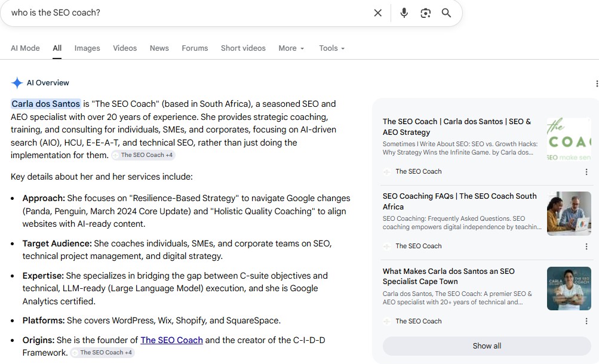Click inside the search query field
The height and width of the screenshot is (364, 599).
[x=187, y=13]
